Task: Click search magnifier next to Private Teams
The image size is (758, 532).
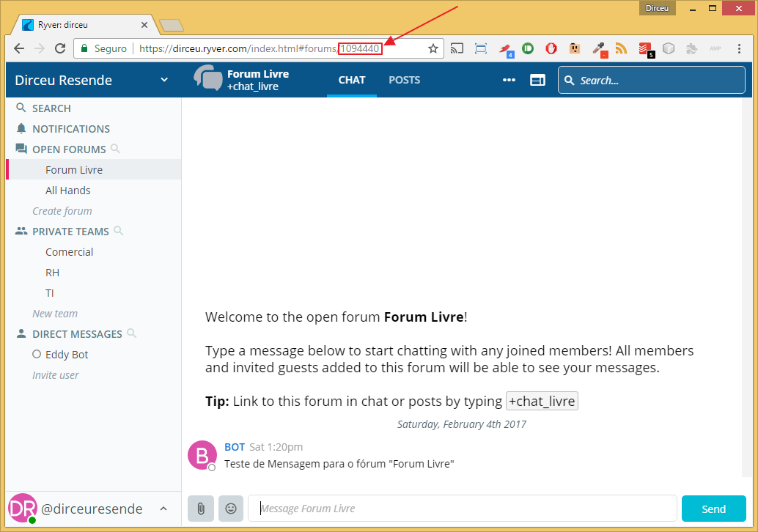Action: [x=119, y=231]
